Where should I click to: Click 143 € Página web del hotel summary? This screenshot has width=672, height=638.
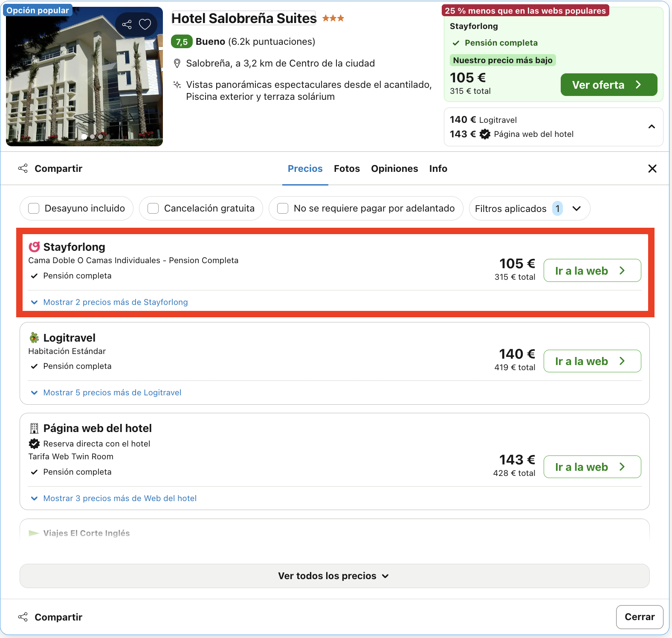[x=512, y=134]
